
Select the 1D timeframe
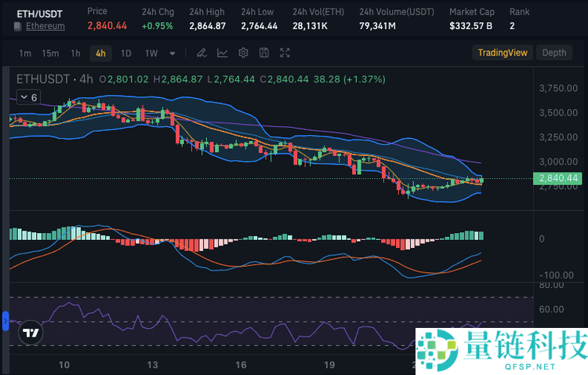click(125, 53)
